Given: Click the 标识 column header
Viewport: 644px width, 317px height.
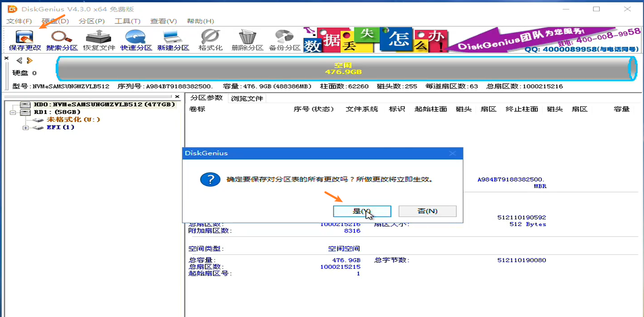Looking at the screenshot, I should tap(397, 109).
